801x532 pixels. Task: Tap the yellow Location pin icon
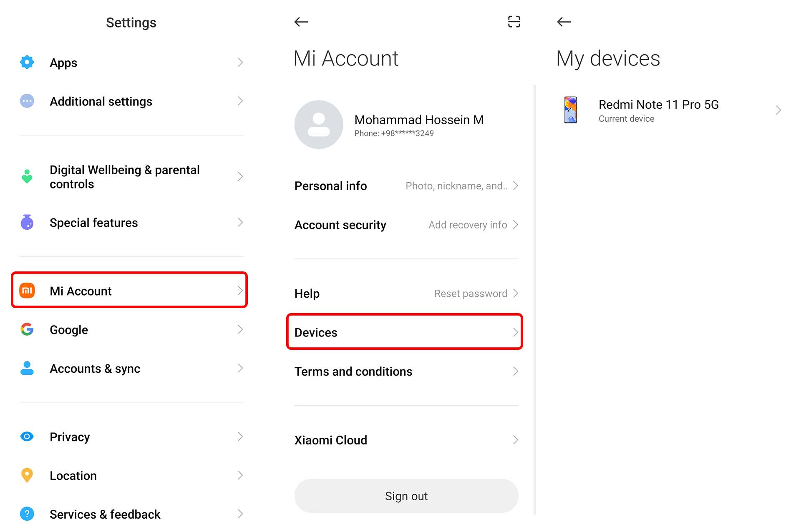(27, 475)
